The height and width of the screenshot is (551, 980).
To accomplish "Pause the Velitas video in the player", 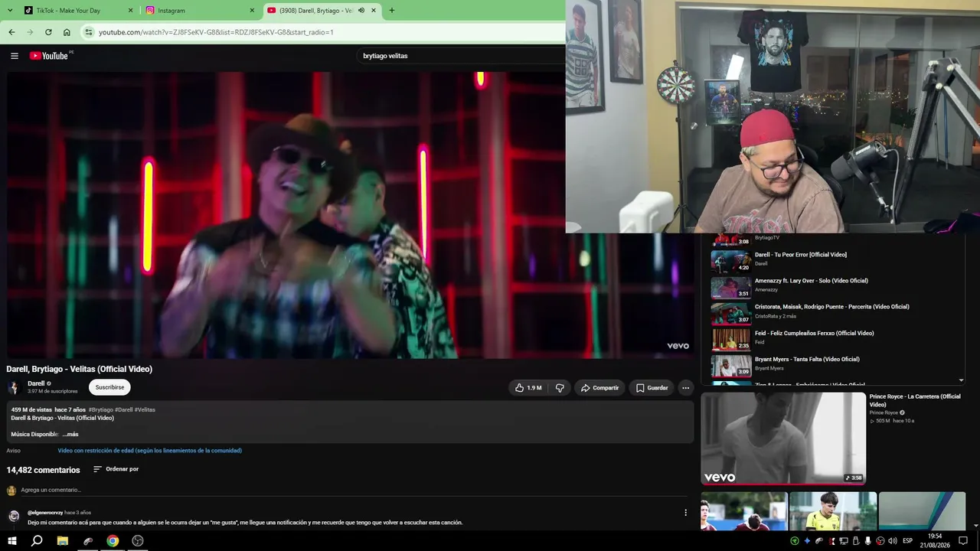I will pyautogui.click(x=350, y=215).
